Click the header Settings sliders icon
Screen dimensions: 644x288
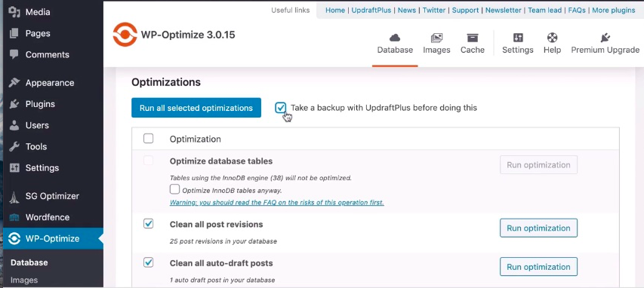coord(518,38)
